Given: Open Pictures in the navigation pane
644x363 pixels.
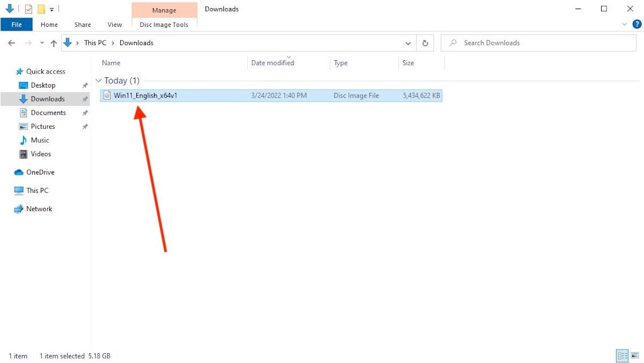Looking at the screenshot, I should pos(43,127).
